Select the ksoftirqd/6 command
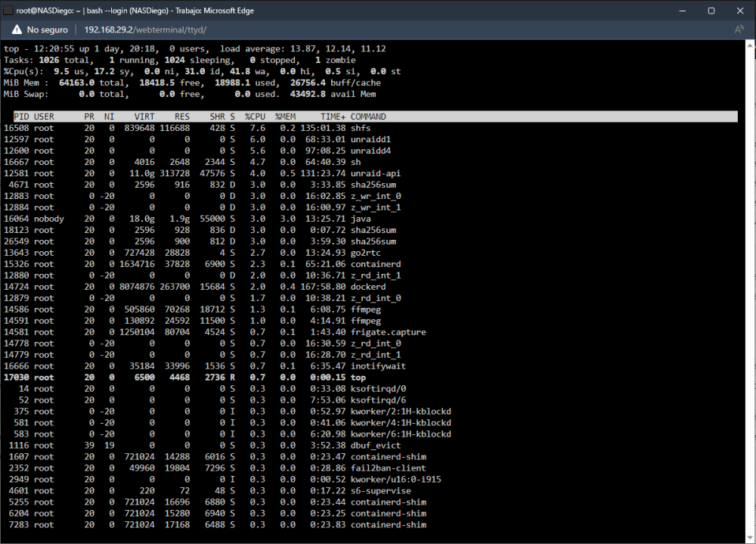The image size is (756, 544). coord(378,400)
